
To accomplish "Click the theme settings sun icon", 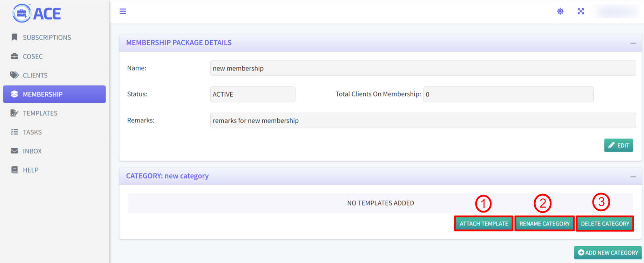I will (560, 11).
